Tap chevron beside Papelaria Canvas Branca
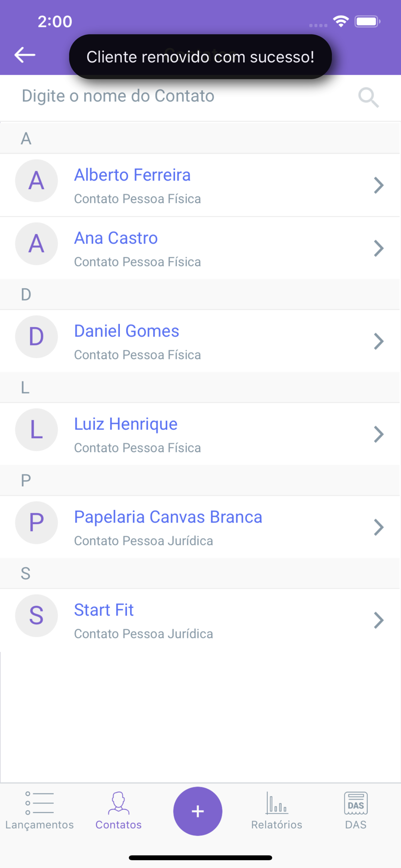 tap(378, 527)
